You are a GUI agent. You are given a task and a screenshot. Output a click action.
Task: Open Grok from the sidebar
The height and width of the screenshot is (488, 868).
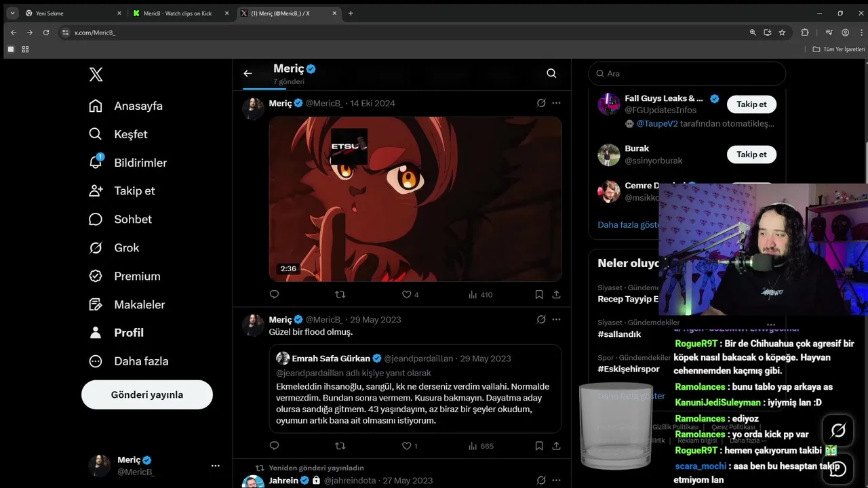(x=114, y=247)
